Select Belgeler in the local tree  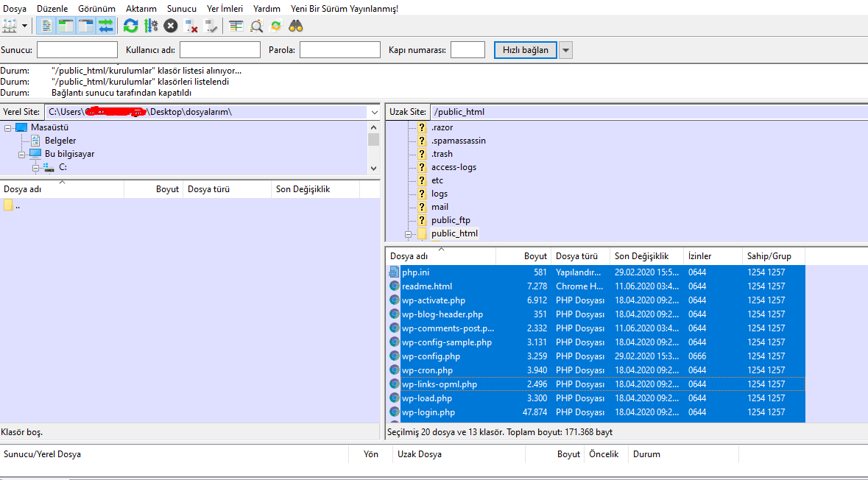click(x=60, y=141)
